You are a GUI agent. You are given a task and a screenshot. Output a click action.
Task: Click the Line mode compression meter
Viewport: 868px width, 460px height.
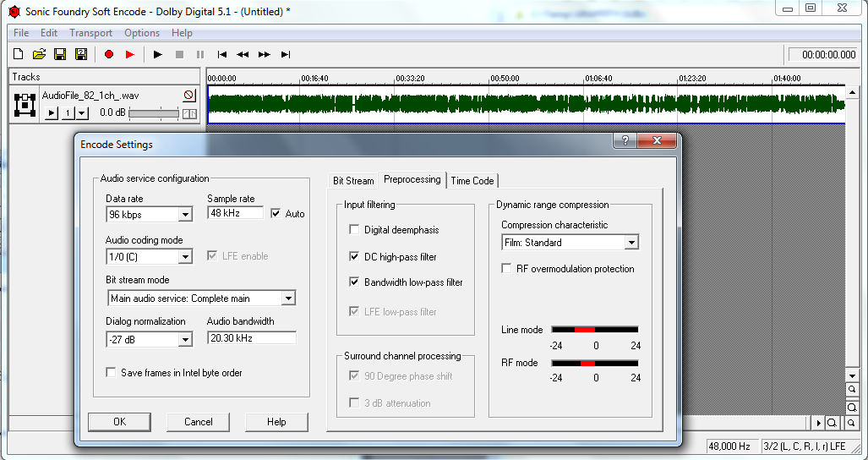pos(595,330)
